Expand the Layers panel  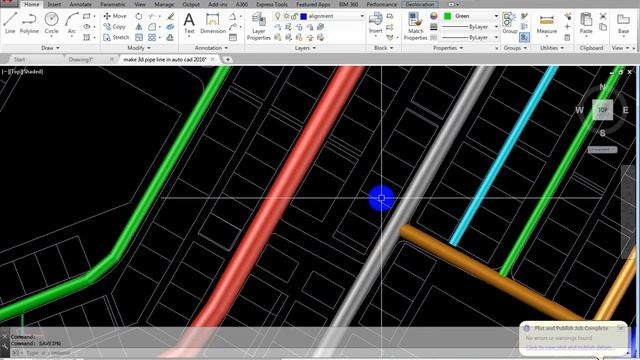305,48
